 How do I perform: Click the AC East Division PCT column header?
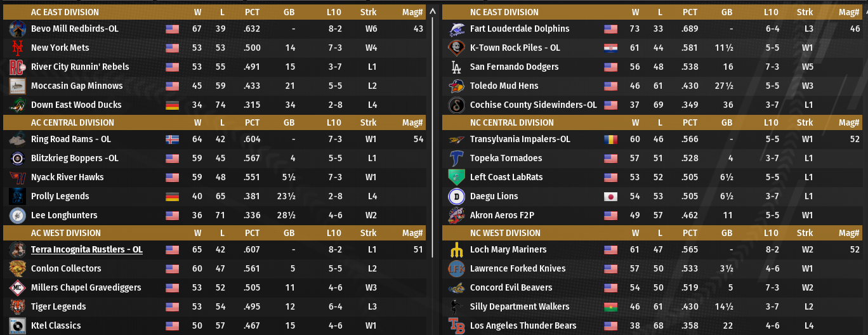252,12
